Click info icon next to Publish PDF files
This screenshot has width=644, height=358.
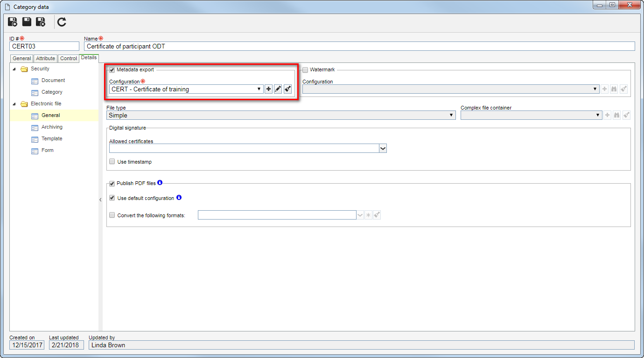160,183
